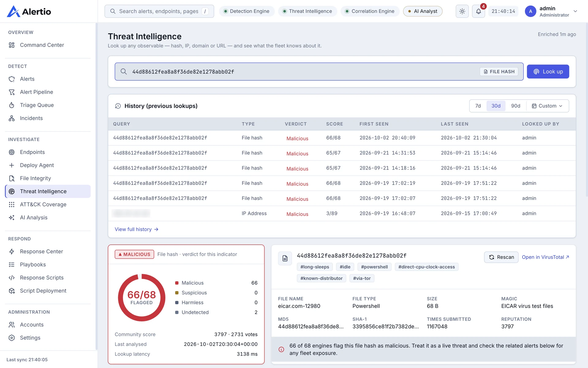
Task: Open in VirusTotal link
Action: [x=545, y=257]
